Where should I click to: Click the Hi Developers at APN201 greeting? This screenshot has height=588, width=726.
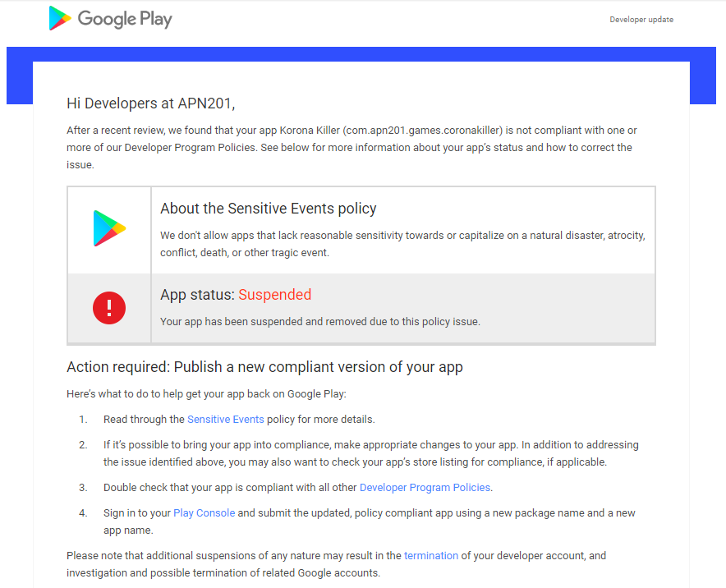150,103
